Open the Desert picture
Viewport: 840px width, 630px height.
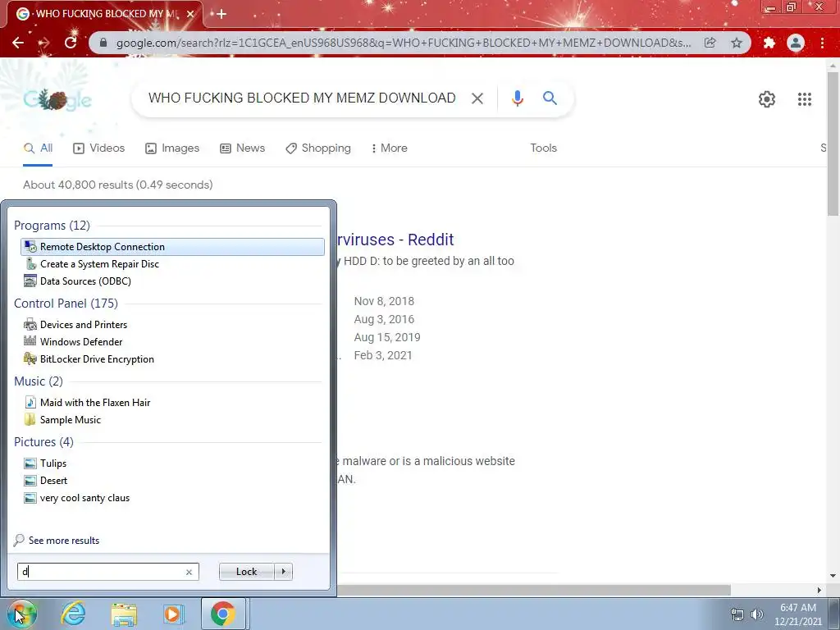pyautogui.click(x=172, y=481)
